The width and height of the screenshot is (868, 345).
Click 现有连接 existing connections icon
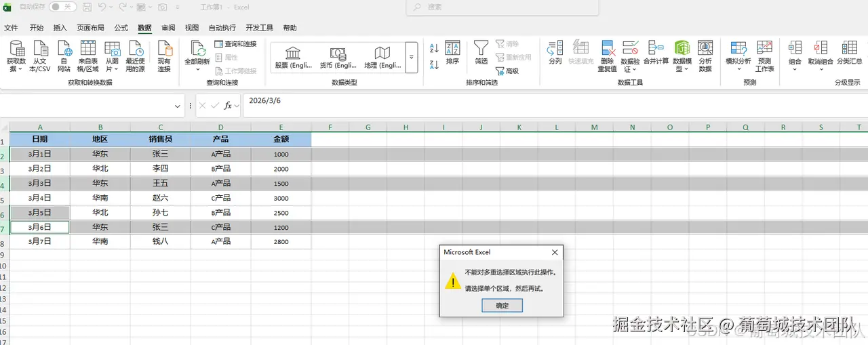point(164,56)
